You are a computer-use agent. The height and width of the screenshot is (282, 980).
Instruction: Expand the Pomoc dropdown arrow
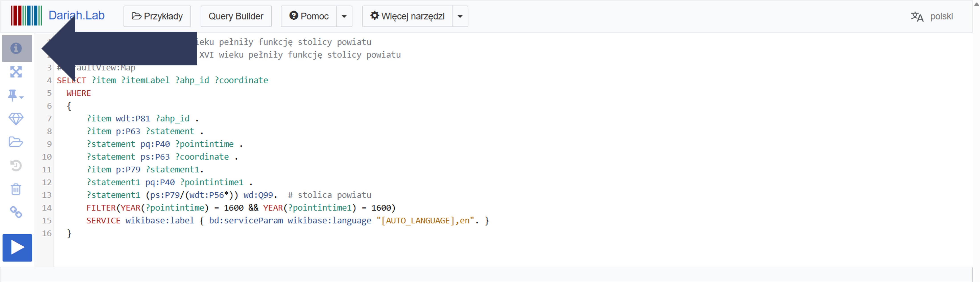point(344,16)
